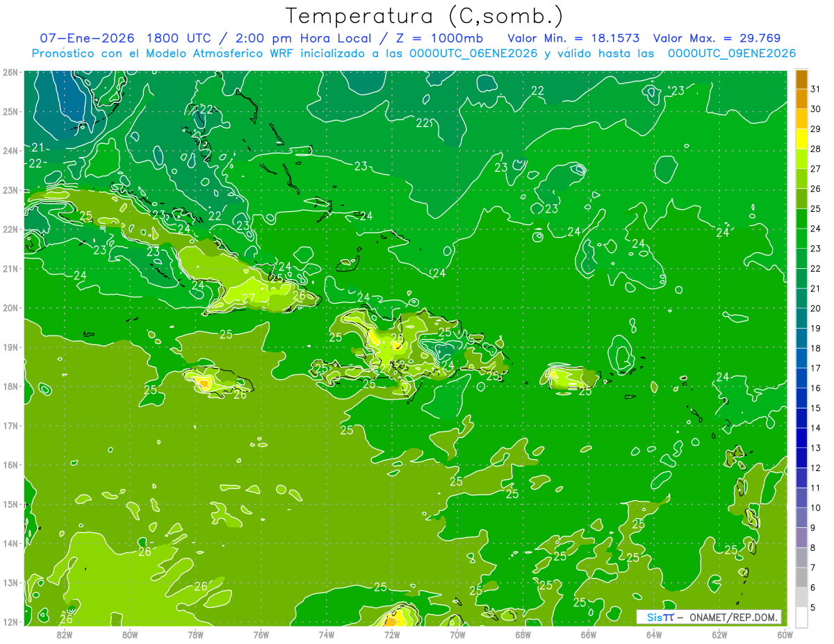The width and height of the screenshot is (834, 644).
Task: Select the white legend swatch below 5
Action: pos(801,617)
